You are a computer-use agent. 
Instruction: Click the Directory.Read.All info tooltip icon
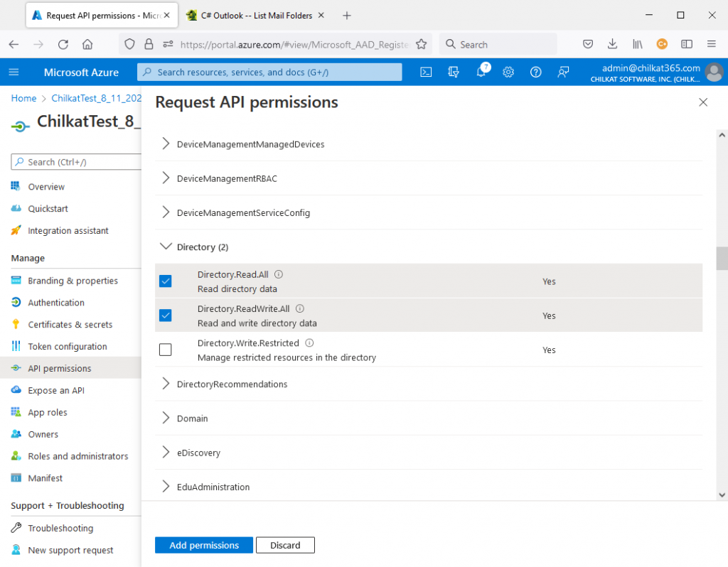pyautogui.click(x=278, y=274)
